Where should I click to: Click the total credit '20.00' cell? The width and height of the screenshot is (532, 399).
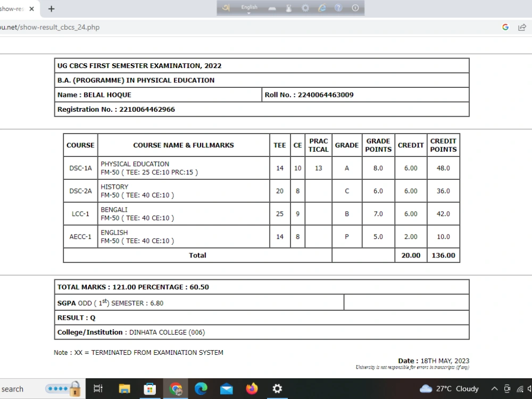click(x=411, y=255)
